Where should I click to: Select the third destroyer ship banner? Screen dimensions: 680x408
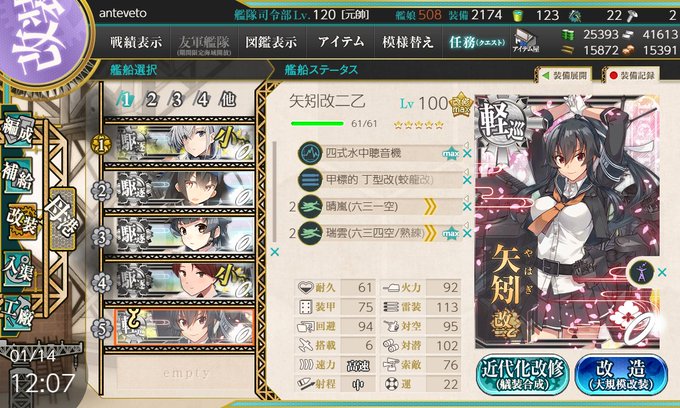point(179,236)
